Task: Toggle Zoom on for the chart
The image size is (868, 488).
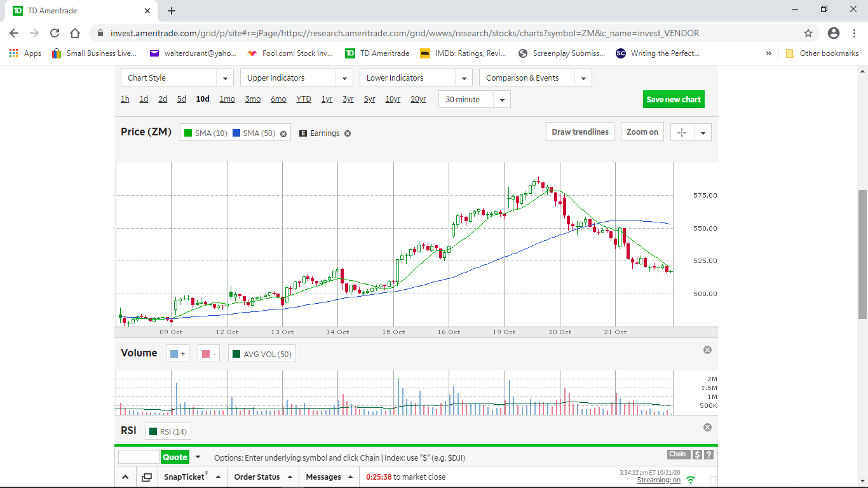Action: (642, 132)
